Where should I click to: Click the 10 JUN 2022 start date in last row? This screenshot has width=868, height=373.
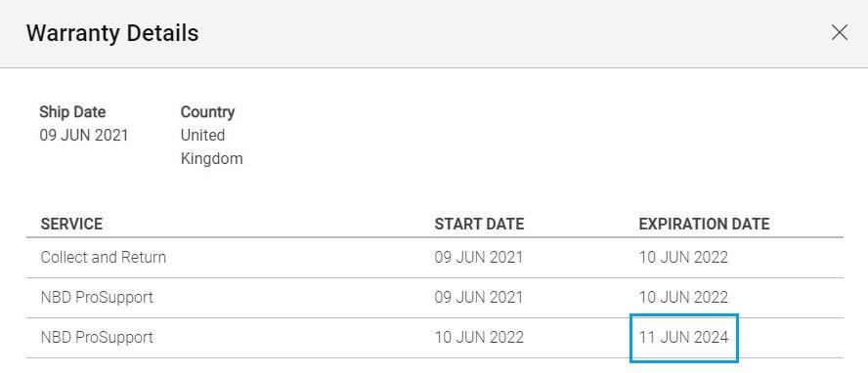(x=479, y=337)
